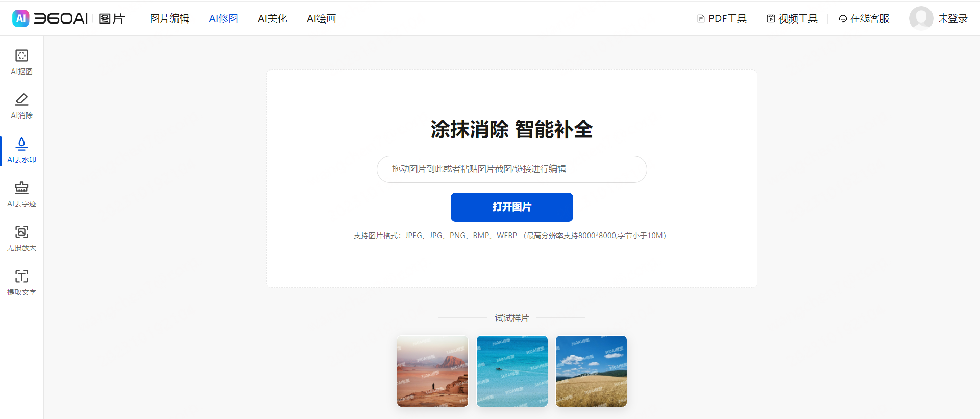Click the 打开图片 button
Viewport: 980px width, 419px height.
pyautogui.click(x=512, y=207)
